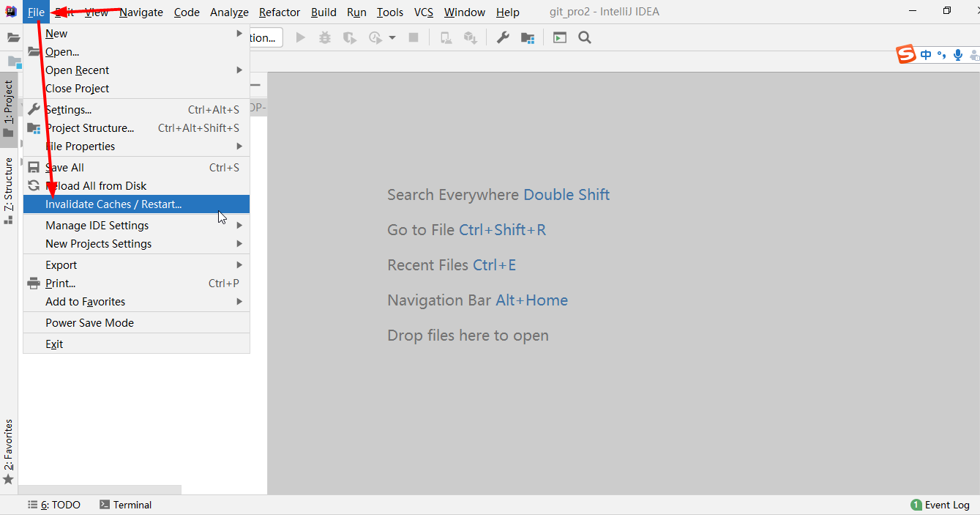Open the View menu
Image resolution: width=980 pixels, height=515 pixels.
(x=97, y=12)
